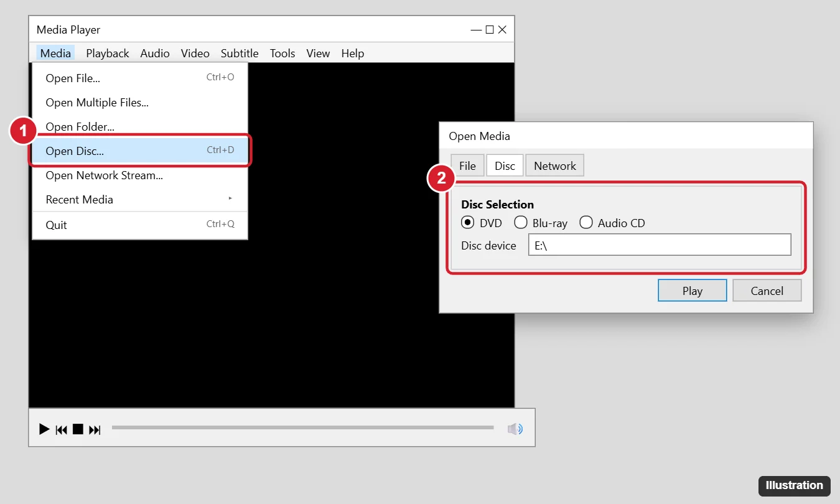Choose Open File... from the menu
Screen dimensions: 840x504
click(140, 78)
